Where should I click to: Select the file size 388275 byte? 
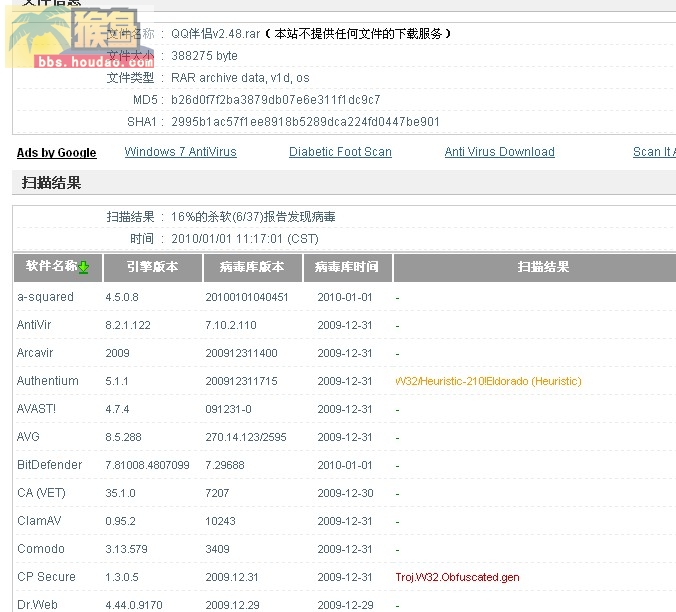[x=204, y=56]
